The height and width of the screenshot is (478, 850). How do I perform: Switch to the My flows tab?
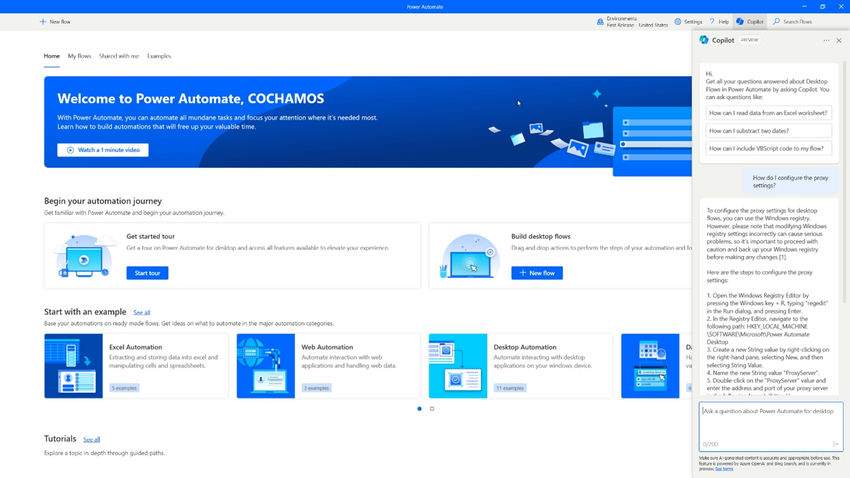(79, 56)
